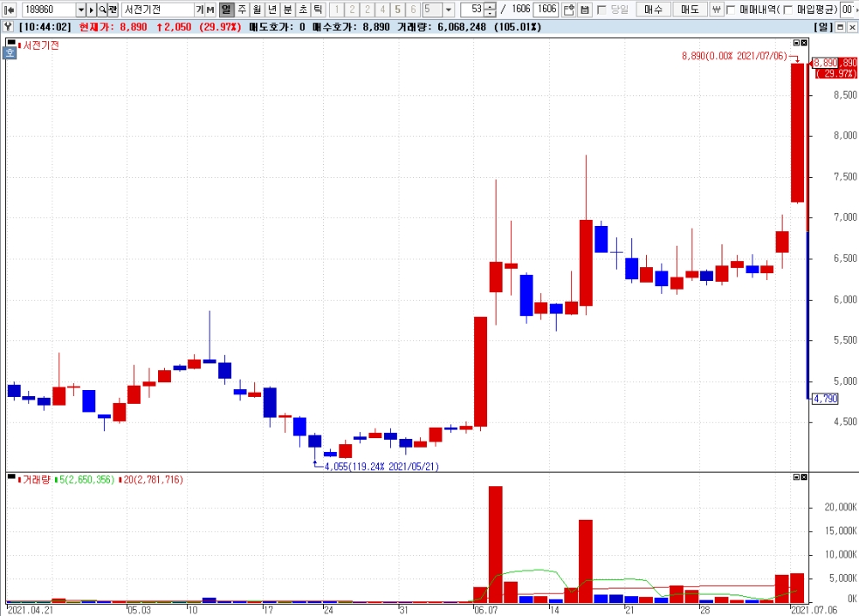Click the 매도 (sell) button

(690, 9)
